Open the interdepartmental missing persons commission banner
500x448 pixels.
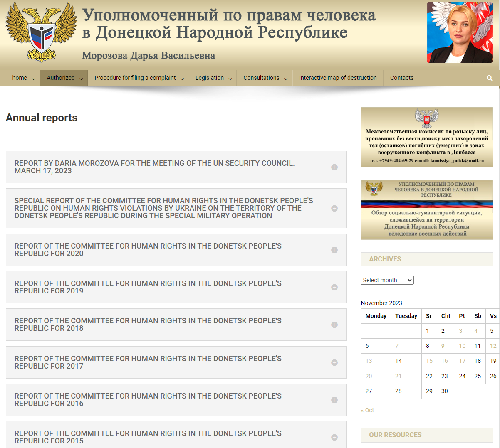(426, 137)
